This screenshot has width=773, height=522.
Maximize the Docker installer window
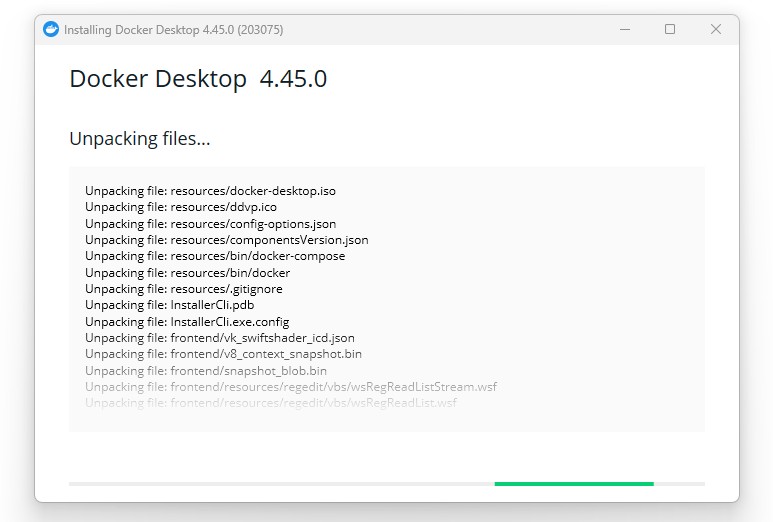(x=670, y=30)
